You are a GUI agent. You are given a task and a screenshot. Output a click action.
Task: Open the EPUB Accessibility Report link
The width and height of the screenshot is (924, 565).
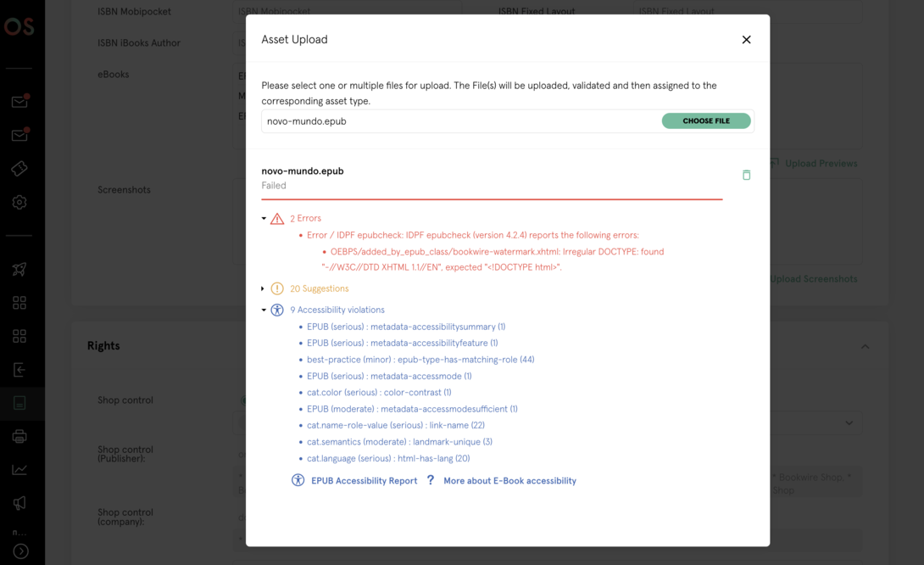364,481
